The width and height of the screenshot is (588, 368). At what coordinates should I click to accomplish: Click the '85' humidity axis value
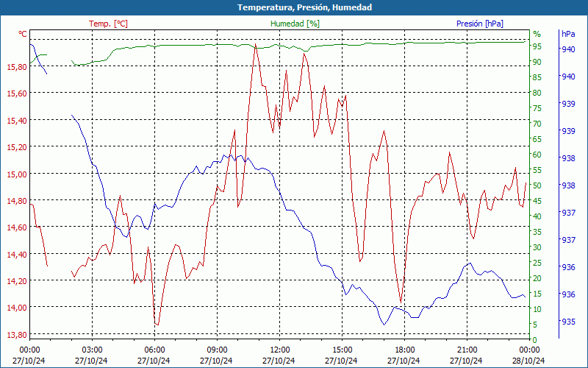[537, 77]
